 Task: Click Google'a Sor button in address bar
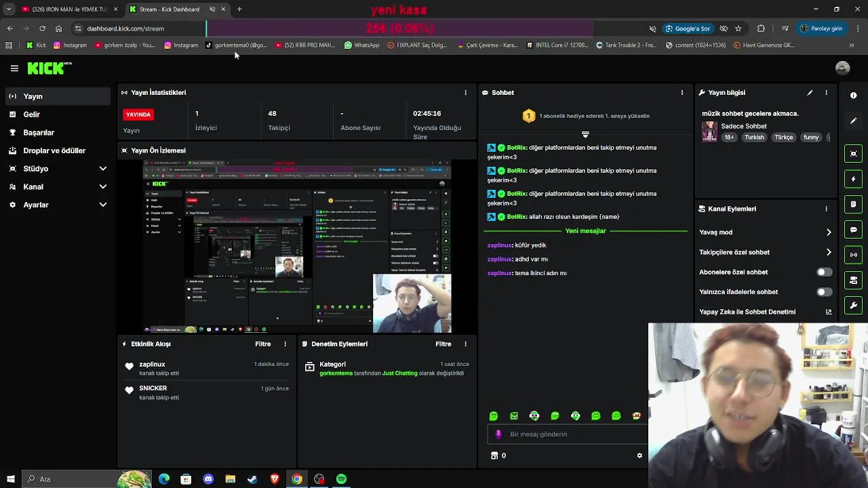pos(688,28)
